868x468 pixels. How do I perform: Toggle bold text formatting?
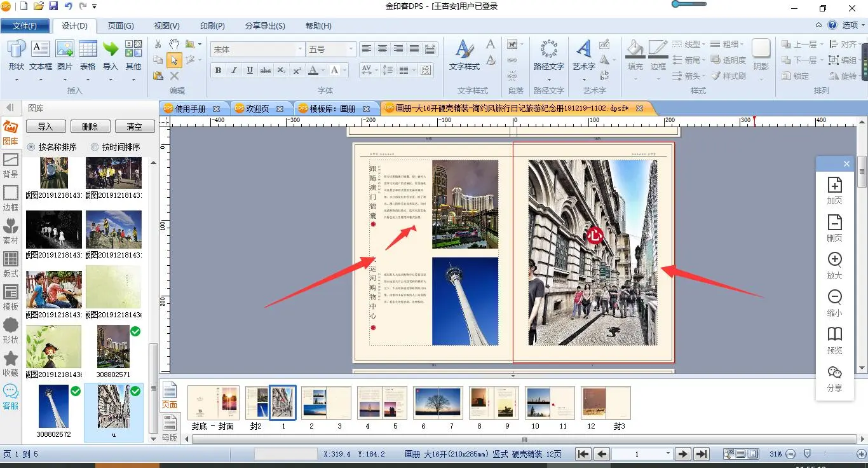[x=218, y=70]
